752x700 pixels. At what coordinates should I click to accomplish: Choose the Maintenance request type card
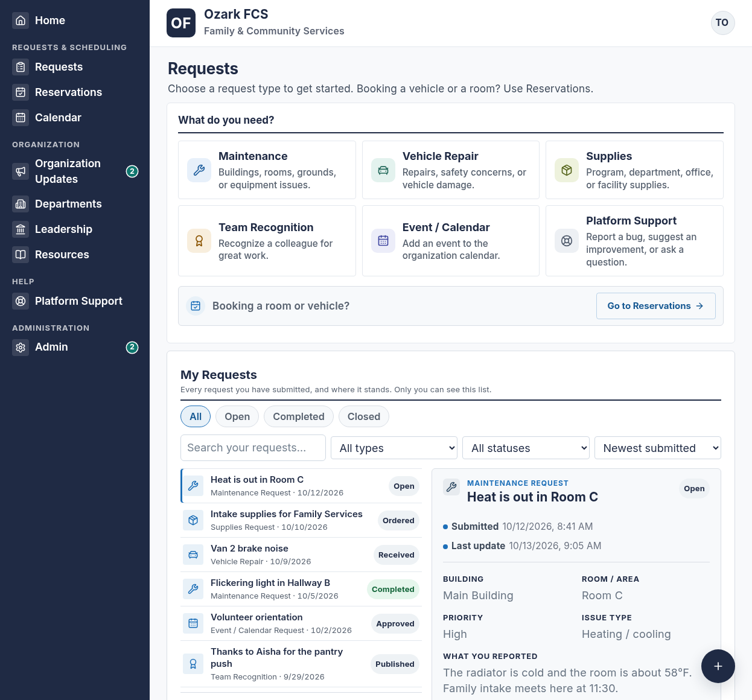tap(267, 170)
